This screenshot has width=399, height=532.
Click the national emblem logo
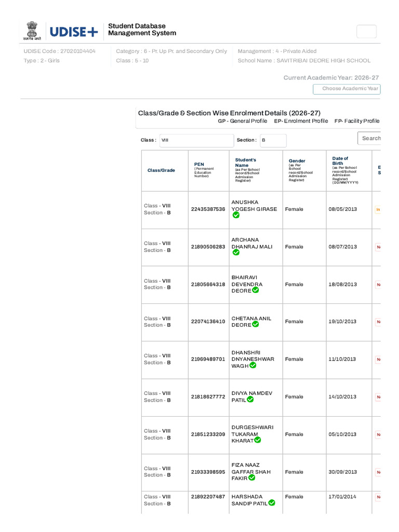point(32,31)
